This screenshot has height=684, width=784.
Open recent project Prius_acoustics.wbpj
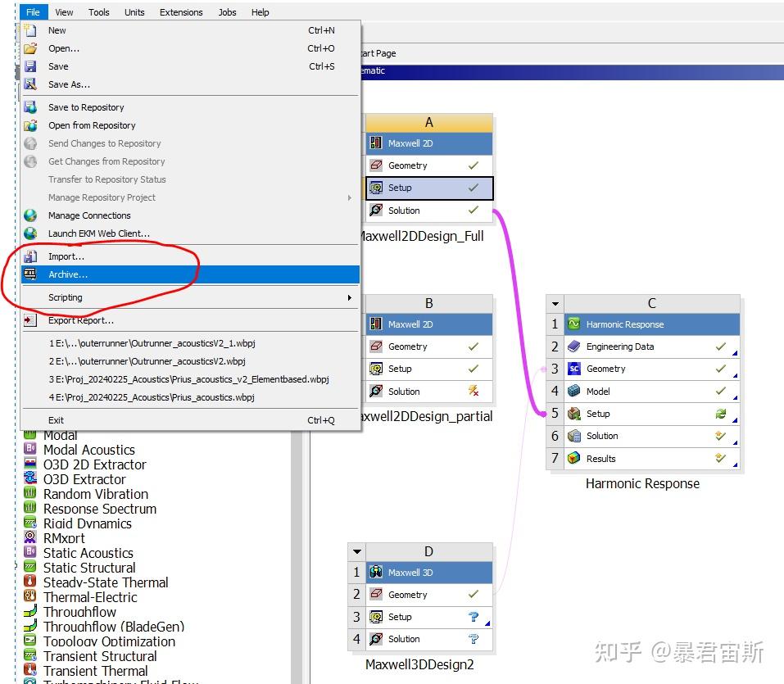pyautogui.click(x=156, y=398)
